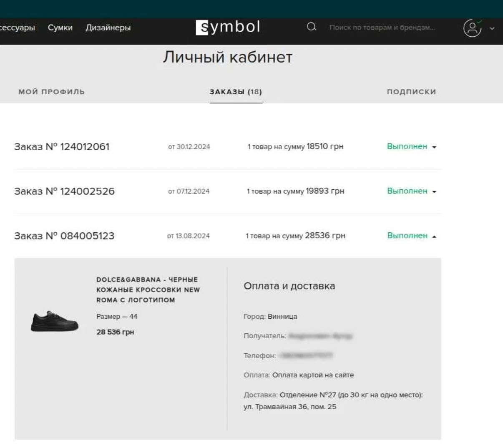
Task: Click Выполнен status of order 124002526
Action: pos(407,191)
